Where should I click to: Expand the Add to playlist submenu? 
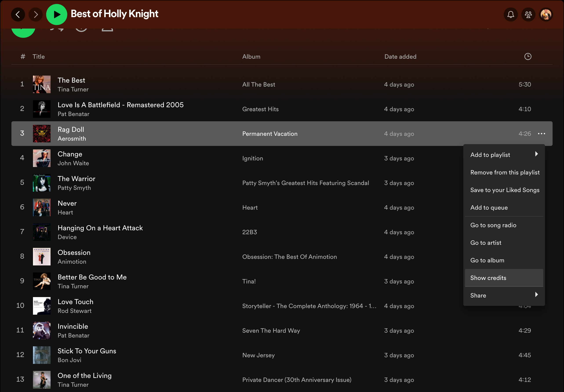[x=504, y=155]
